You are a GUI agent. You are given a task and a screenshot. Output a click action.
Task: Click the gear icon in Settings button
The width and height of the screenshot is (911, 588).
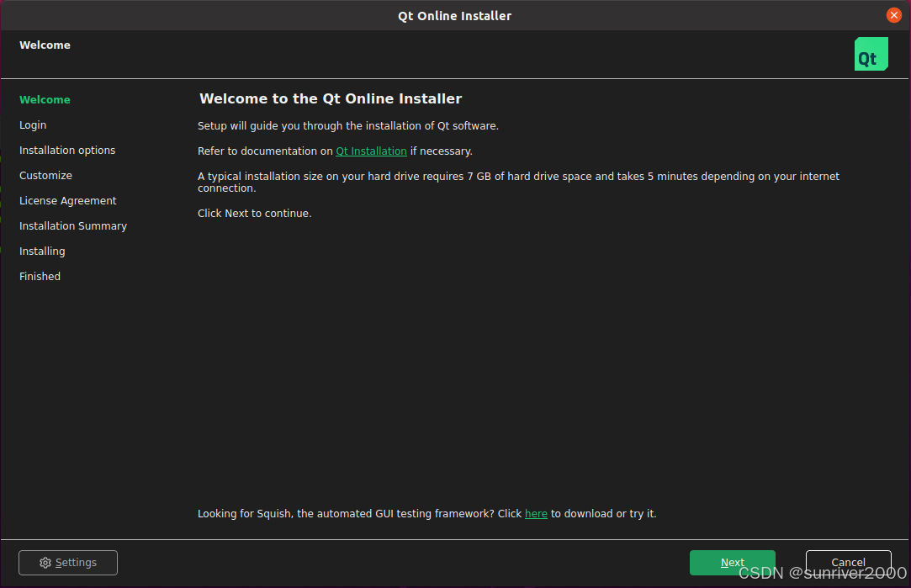[x=45, y=563]
